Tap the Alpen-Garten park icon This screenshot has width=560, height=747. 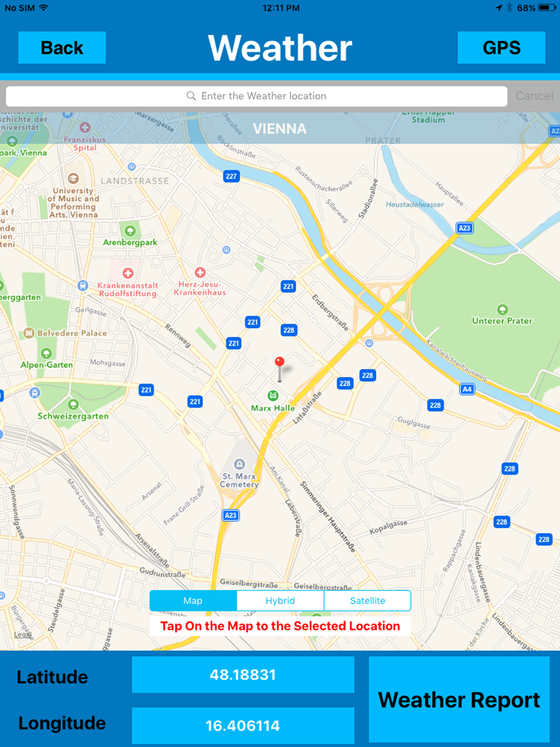click(46, 353)
